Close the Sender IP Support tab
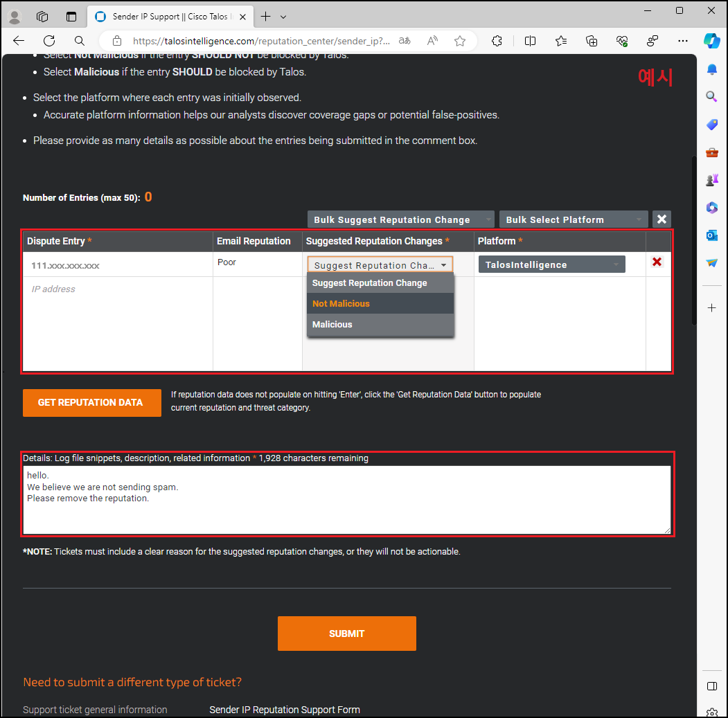The image size is (728, 718). point(242,17)
